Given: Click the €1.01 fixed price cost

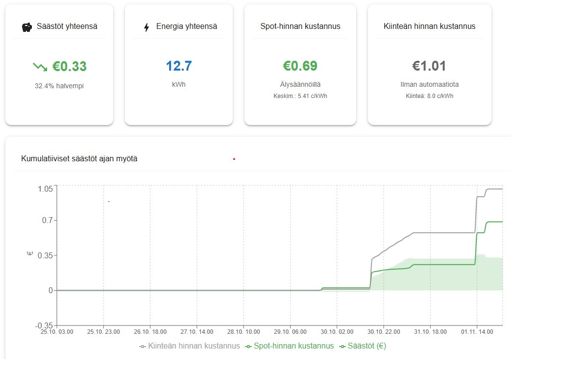Looking at the screenshot, I should pos(429,66).
